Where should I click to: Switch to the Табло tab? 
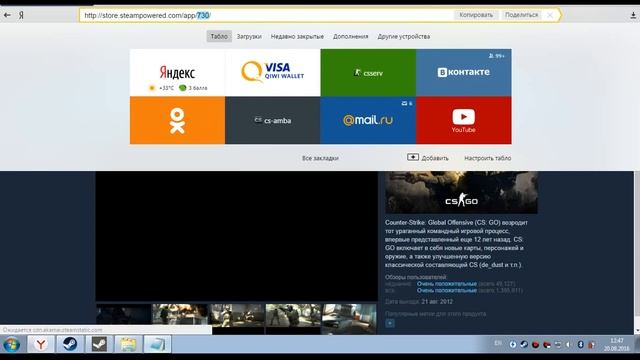pyautogui.click(x=219, y=36)
